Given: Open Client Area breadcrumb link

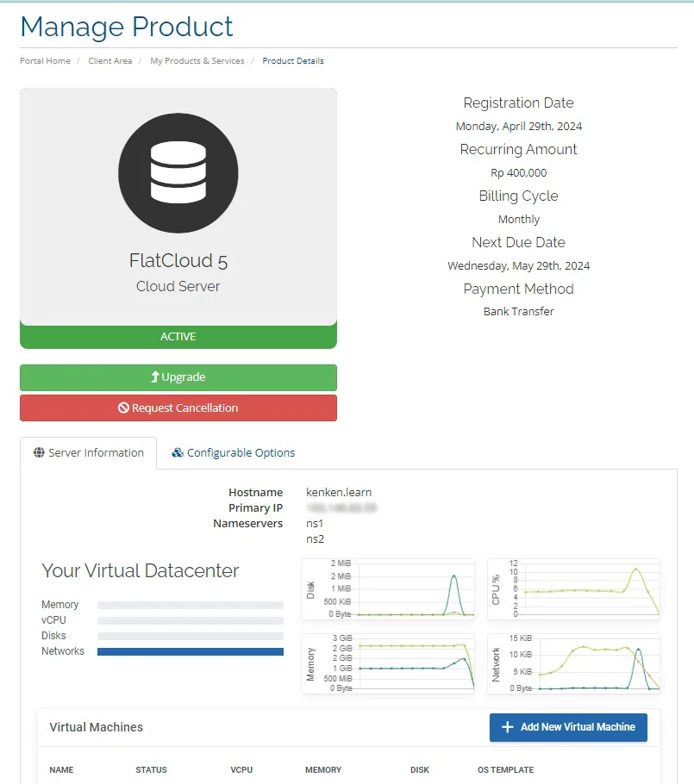Looking at the screenshot, I should tap(110, 61).
